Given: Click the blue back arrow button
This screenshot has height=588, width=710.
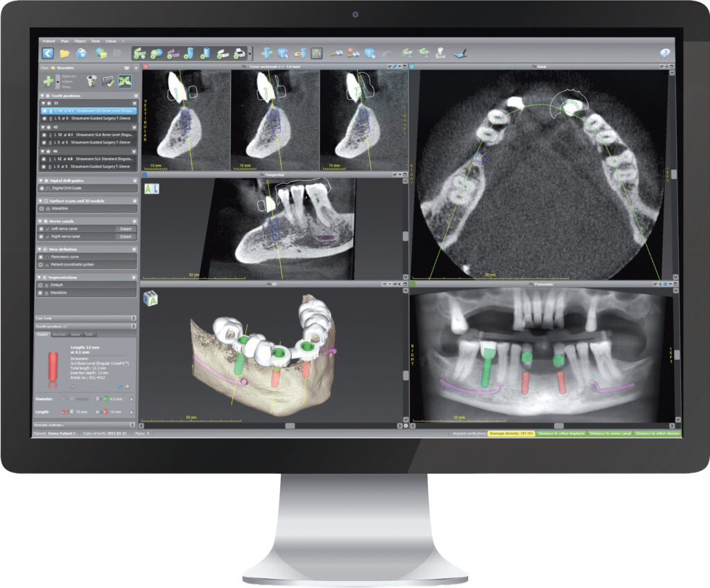Looking at the screenshot, I should coord(48,53).
